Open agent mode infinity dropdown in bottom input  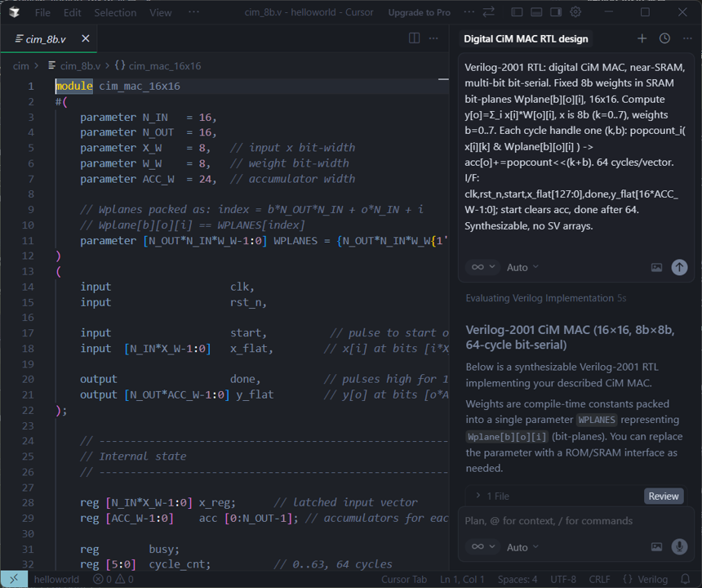482,546
